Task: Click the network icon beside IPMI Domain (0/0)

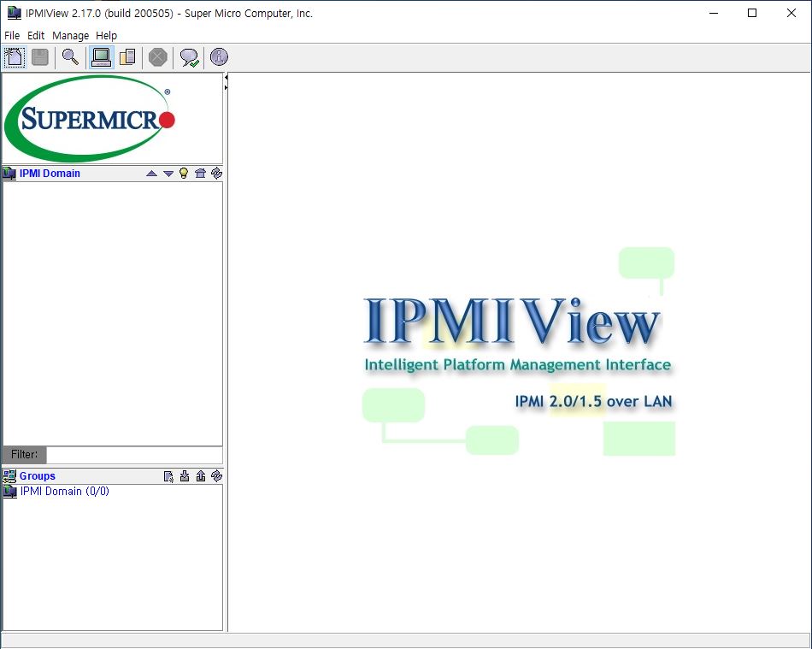Action: [x=10, y=492]
